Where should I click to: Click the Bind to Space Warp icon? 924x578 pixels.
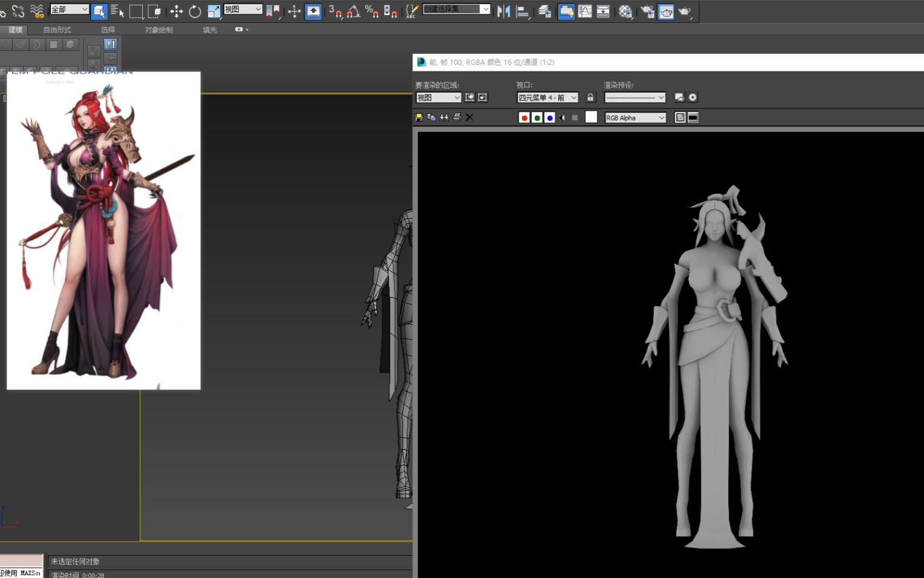pyautogui.click(x=37, y=11)
